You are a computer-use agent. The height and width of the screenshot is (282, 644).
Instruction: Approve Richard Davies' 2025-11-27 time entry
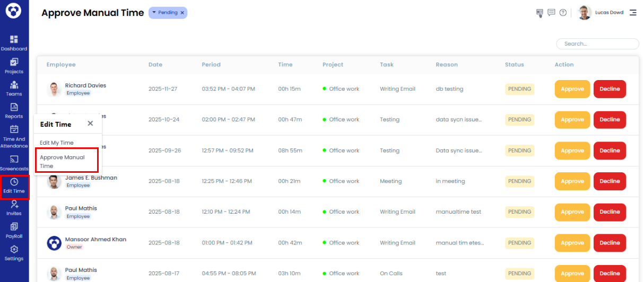pos(572,89)
